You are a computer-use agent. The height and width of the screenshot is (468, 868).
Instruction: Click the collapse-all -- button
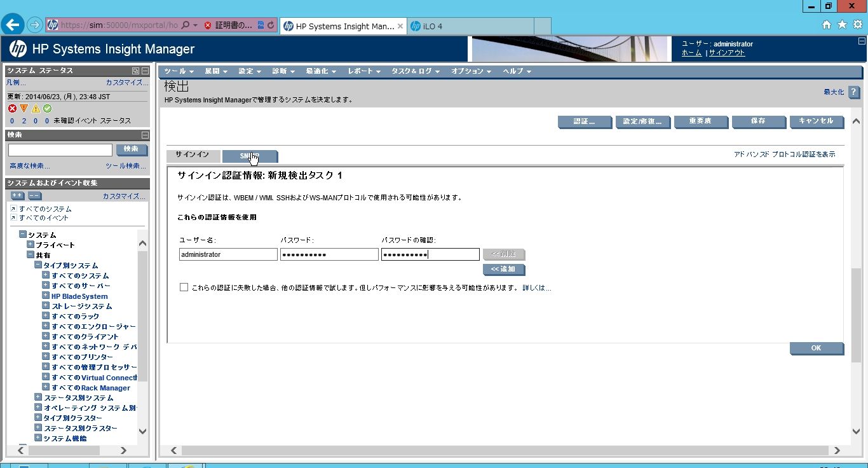[34, 196]
